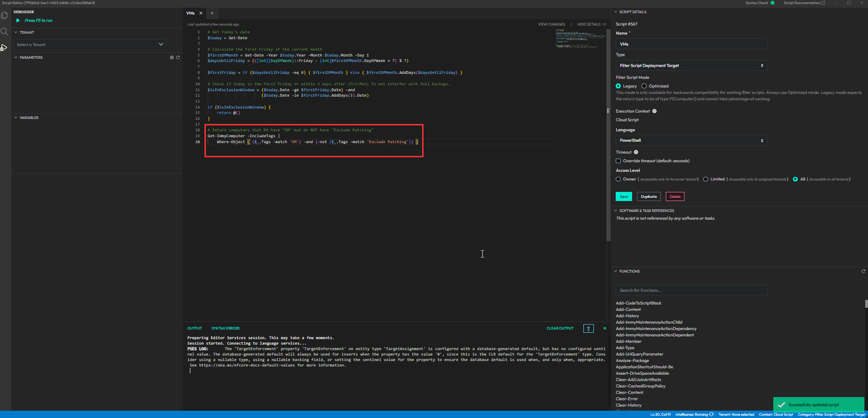Refresh the Parameters section
The width and height of the screenshot is (868, 418).
tap(178, 57)
